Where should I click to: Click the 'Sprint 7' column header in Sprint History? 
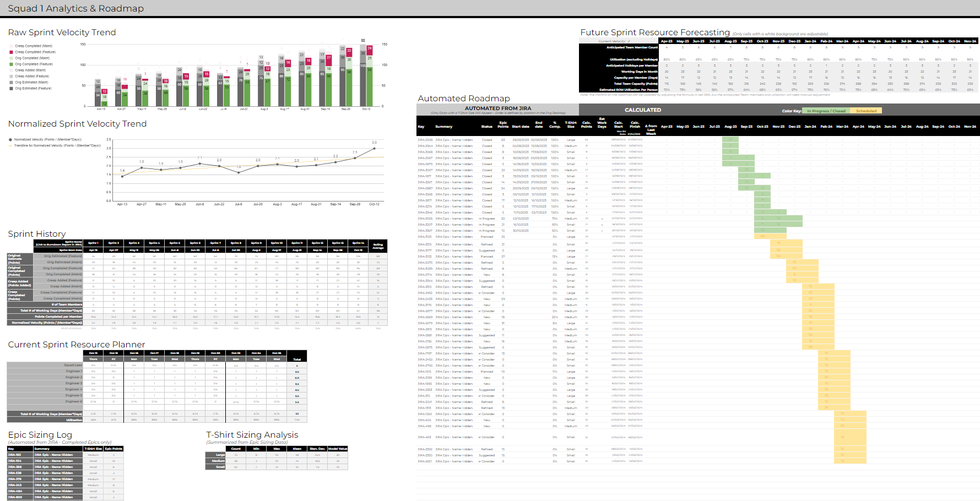[216, 243]
